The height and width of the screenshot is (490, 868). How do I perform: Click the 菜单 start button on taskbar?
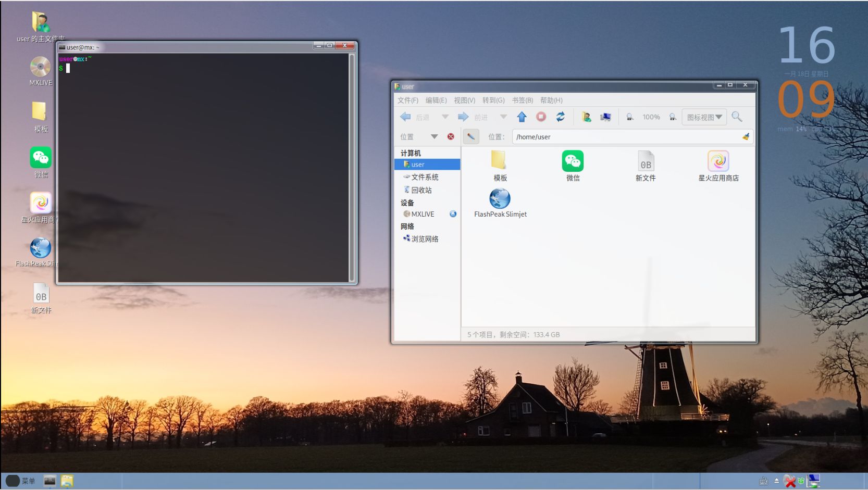pyautogui.click(x=21, y=481)
